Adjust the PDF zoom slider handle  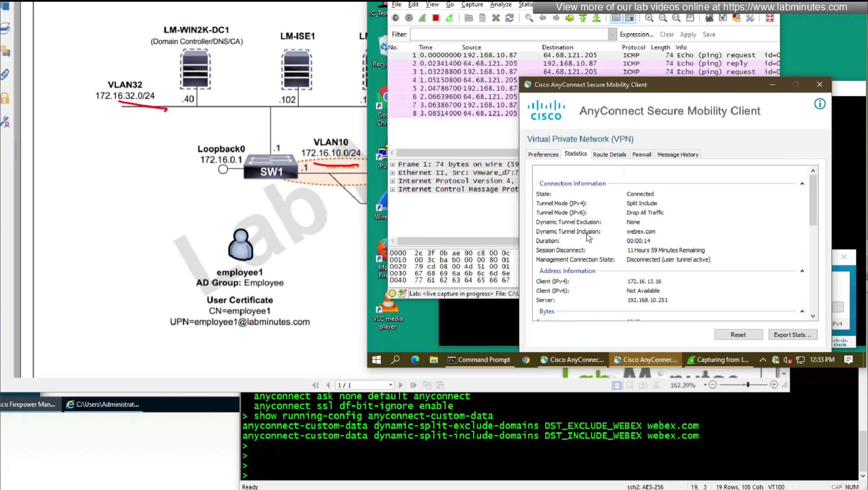pyautogui.click(x=748, y=384)
